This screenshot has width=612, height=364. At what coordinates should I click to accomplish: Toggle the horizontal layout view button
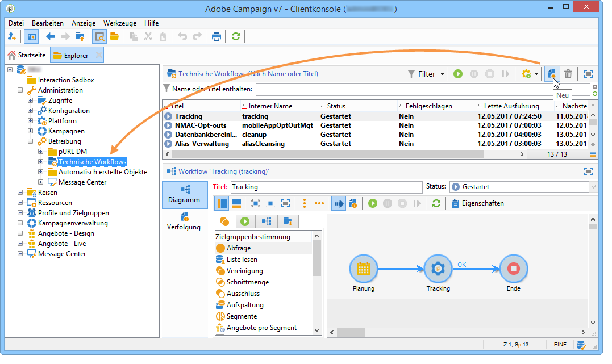(236, 203)
